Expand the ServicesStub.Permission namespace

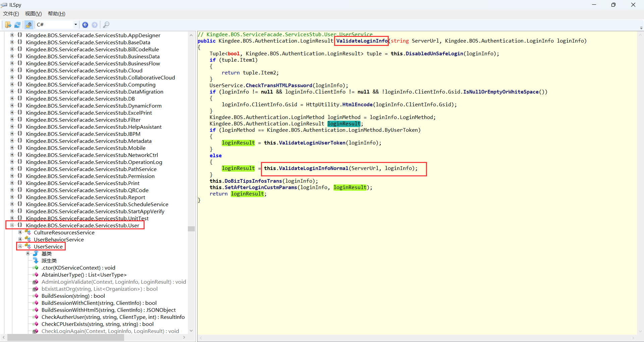12,176
